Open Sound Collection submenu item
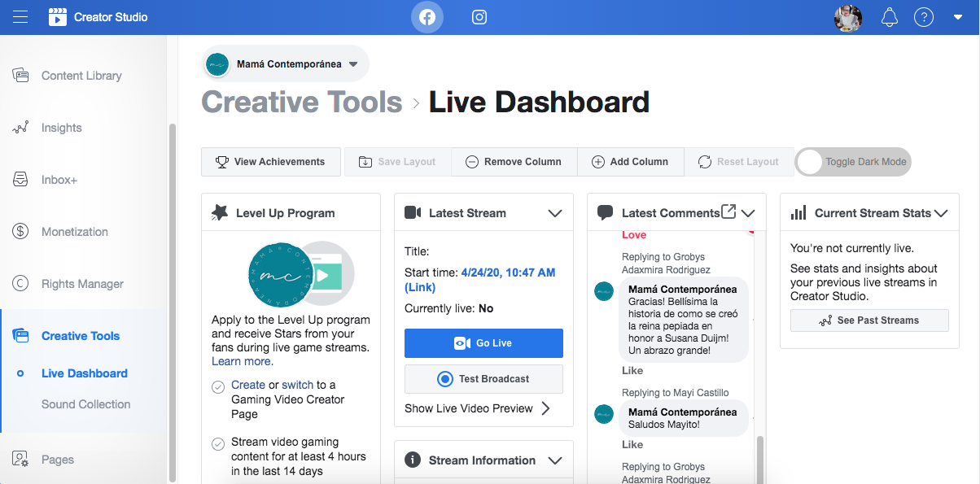980x484 pixels. pyautogui.click(x=85, y=404)
